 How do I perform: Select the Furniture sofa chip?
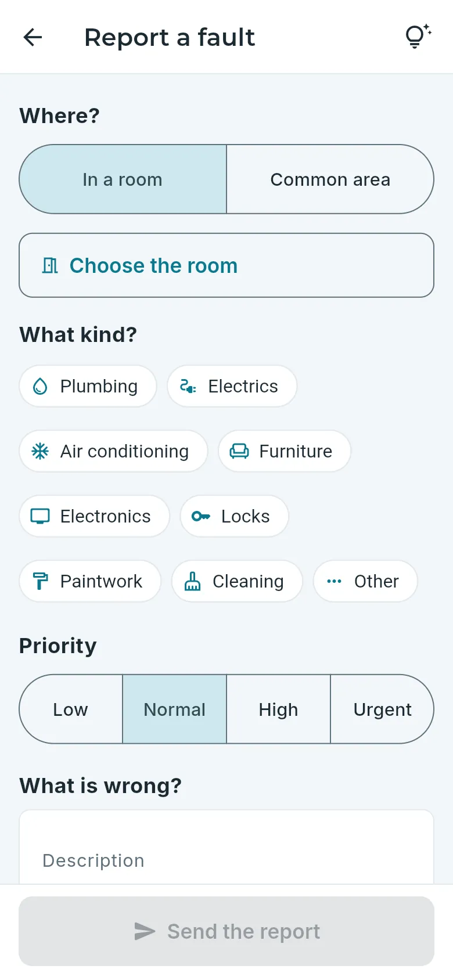(x=285, y=451)
